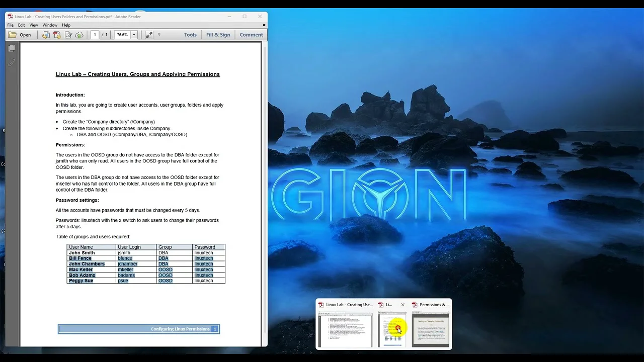Open a file with the folder icon

pos(12,35)
